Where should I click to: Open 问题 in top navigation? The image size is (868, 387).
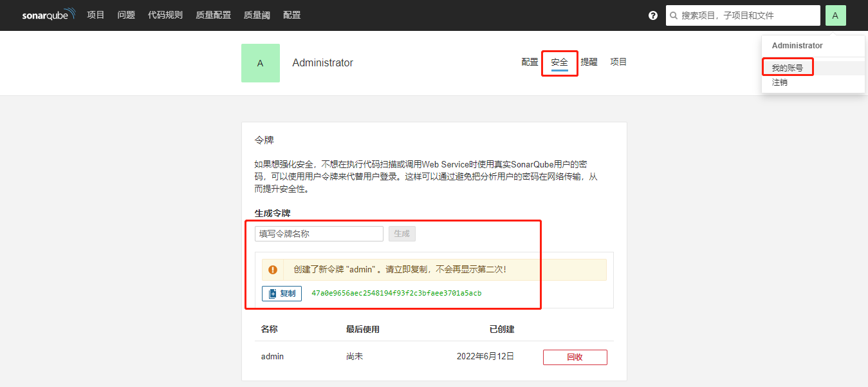pos(126,15)
